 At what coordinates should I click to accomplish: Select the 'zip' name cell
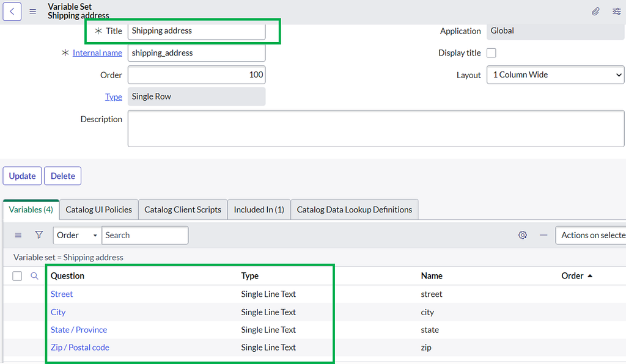pos(426,348)
